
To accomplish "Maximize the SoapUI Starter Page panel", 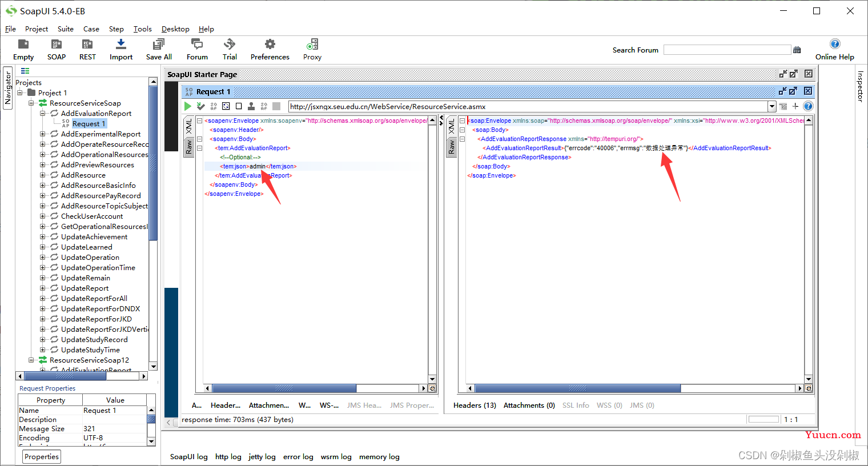I will point(794,74).
